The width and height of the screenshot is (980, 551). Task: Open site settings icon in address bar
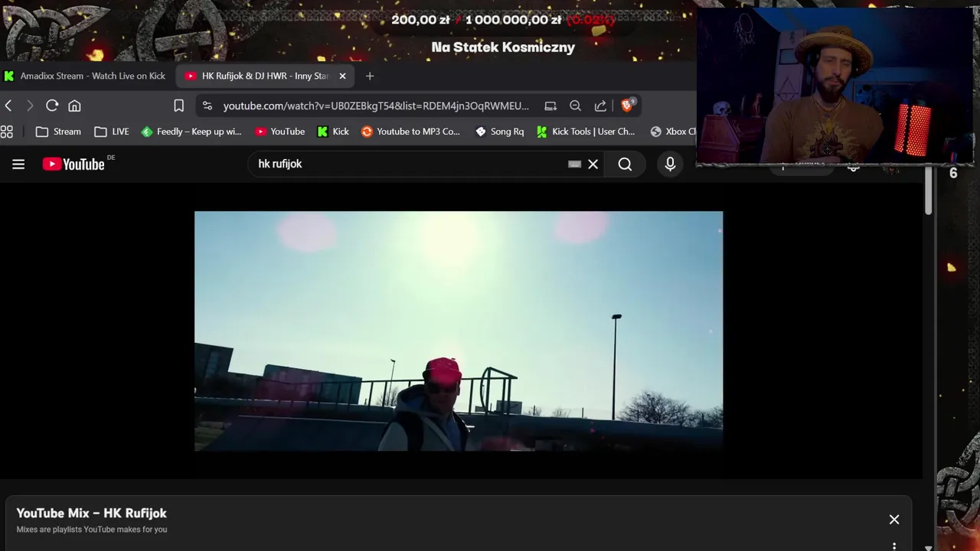coord(207,106)
